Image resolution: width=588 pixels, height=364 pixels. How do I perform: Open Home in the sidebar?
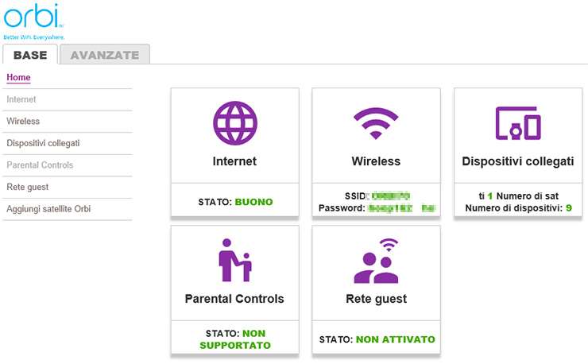point(18,77)
